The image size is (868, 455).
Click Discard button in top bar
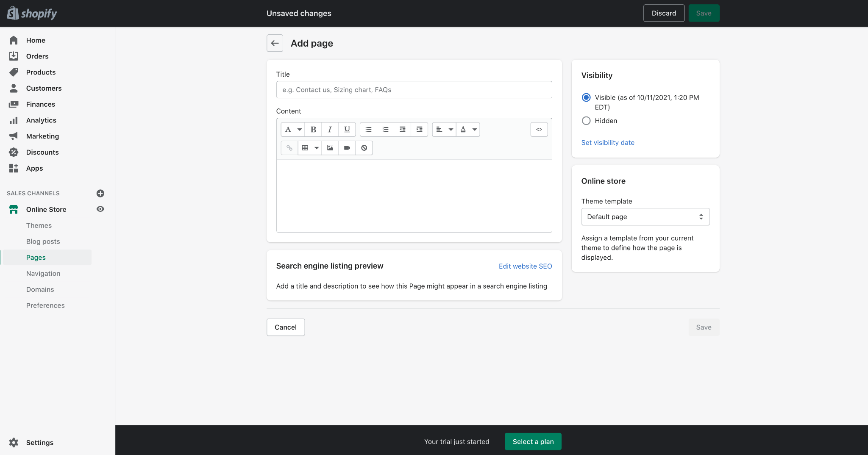pos(664,13)
